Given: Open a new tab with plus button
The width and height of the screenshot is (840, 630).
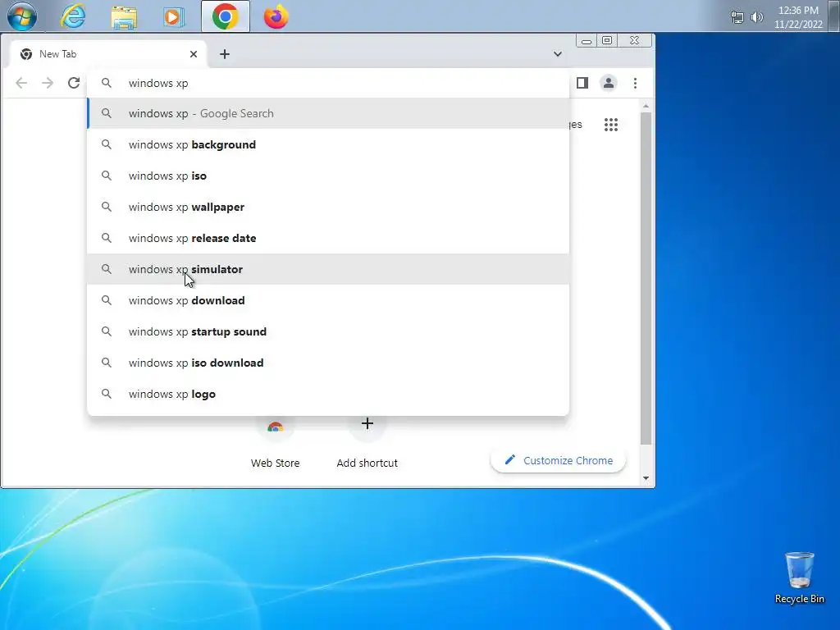Looking at the screenshot, I should pos(225,54).
